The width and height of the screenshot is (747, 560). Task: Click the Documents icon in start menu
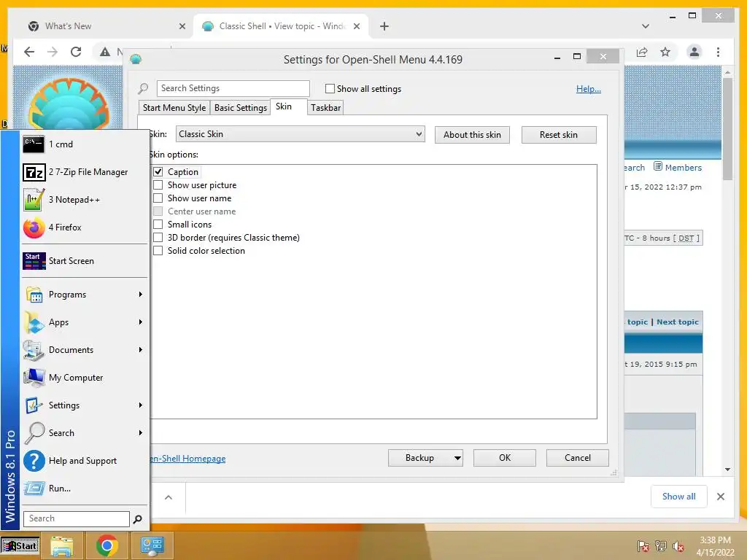coord(34,350)
